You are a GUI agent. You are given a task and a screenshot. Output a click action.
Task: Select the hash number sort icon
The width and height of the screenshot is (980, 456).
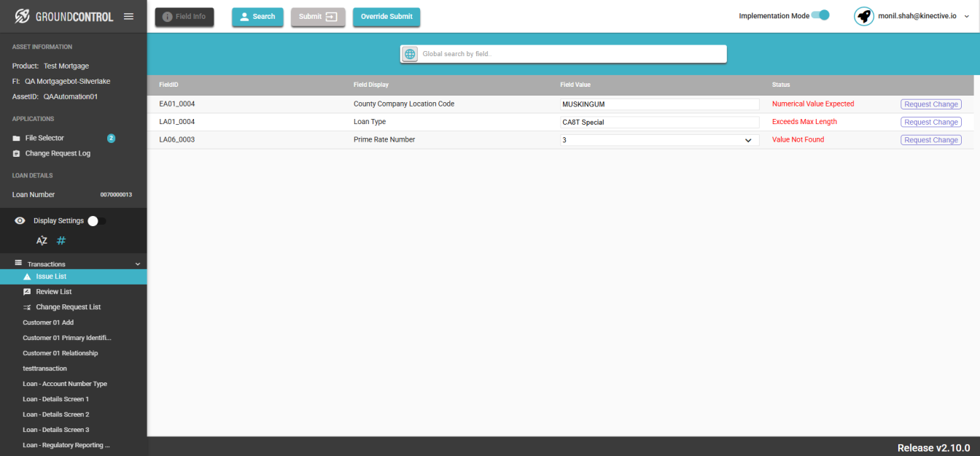coord(61,241)
